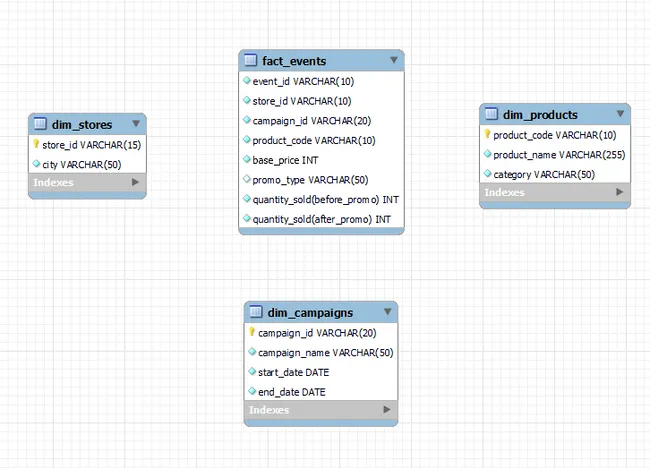Click the campaign_id key icon in dim_campaigns
The width and height of the screenshot is (650, 468).
[251, 332]
